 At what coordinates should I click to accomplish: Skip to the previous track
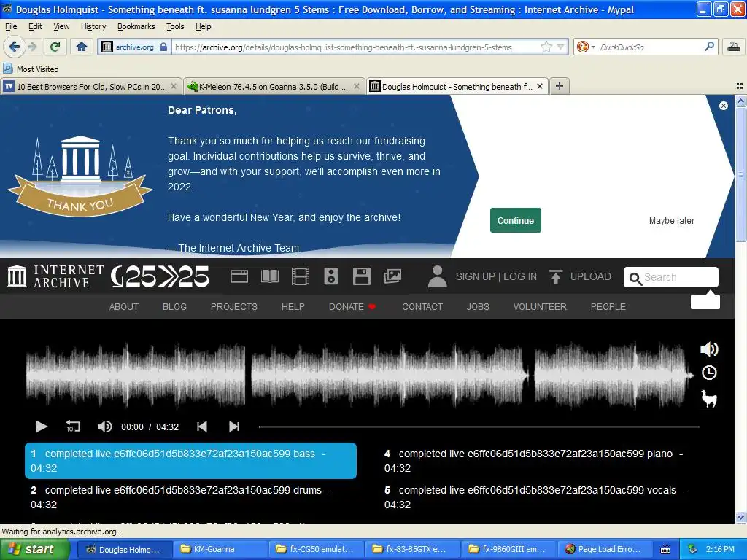(x=202, y=427)
